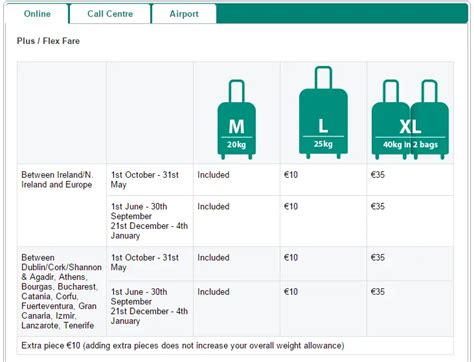This screenshot has height=362, width=474.
Task: Click the XL 40kg two-bags icon
Action: point(410,120)
